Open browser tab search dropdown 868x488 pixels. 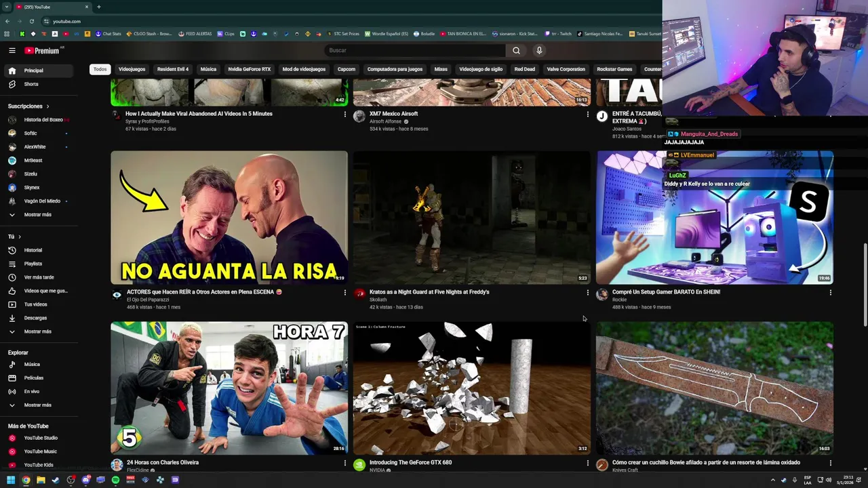(6, 7)
